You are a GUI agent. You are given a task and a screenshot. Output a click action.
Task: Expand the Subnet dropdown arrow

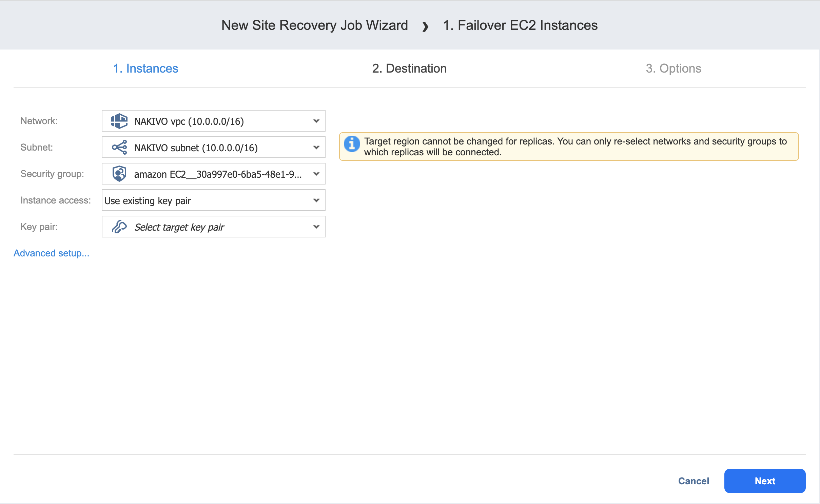(x=316, y=148)
